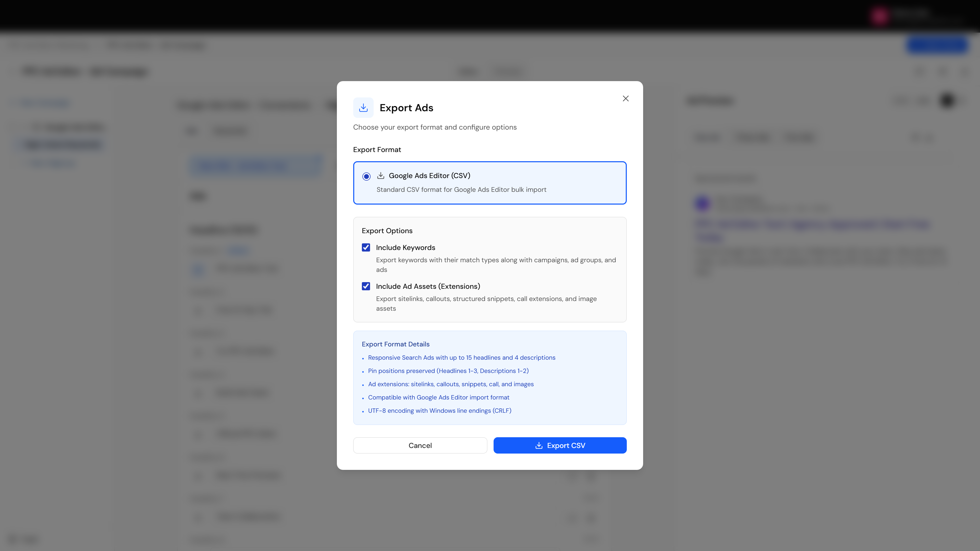This screenshot has width=980, height=551.
Task: Click the Google Ads Editor (CSV) label
Action: (430, 176)
